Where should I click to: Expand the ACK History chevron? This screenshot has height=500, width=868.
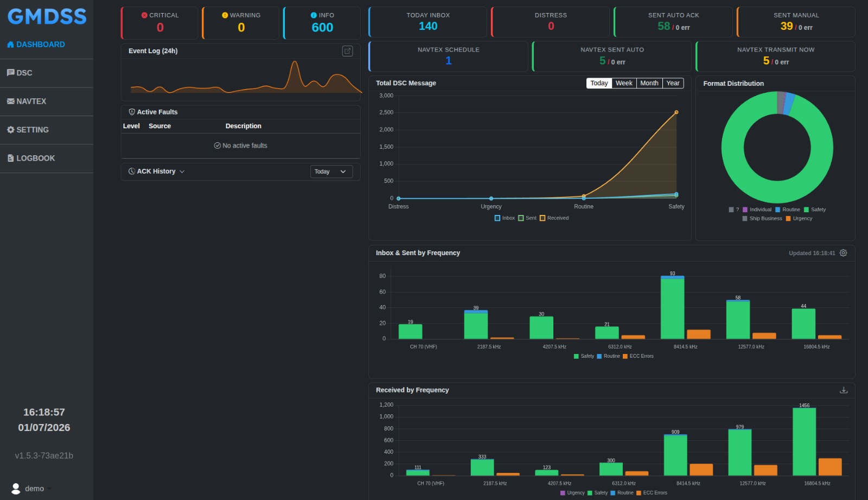click(182, 172)
